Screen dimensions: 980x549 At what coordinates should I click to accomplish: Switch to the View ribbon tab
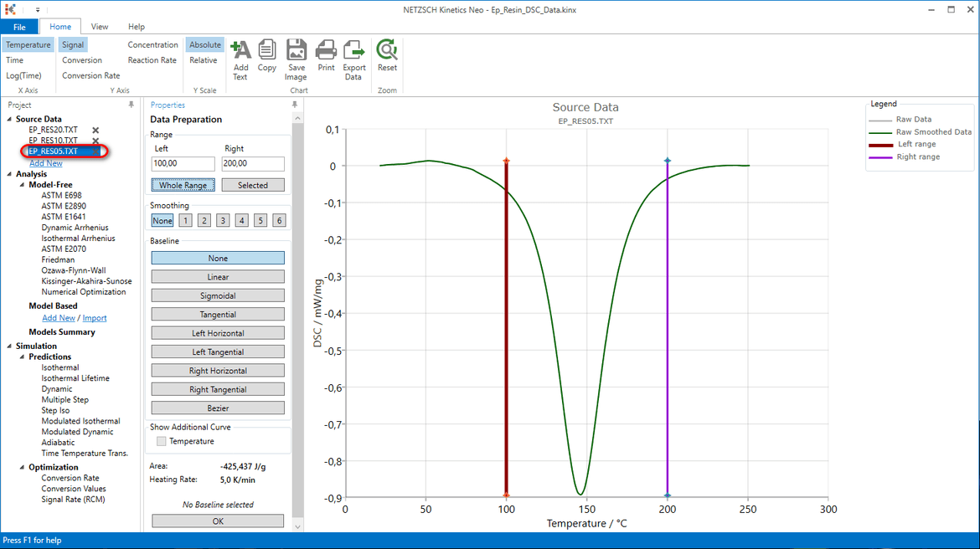[100, 26]
